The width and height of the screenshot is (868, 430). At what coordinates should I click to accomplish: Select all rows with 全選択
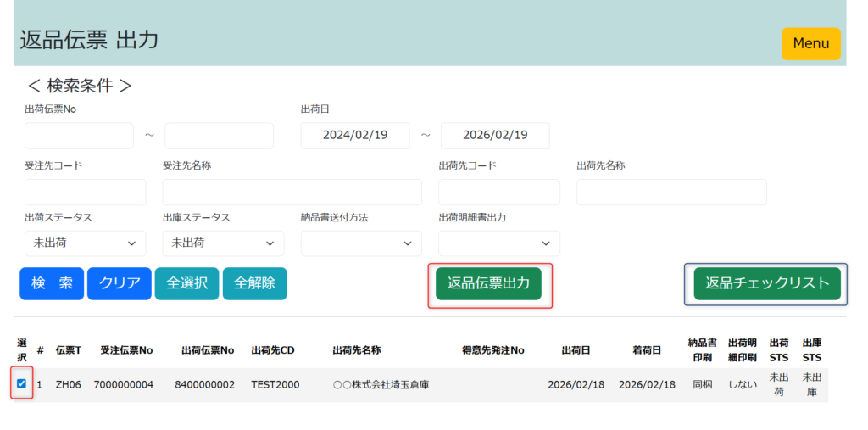(186, 283)
